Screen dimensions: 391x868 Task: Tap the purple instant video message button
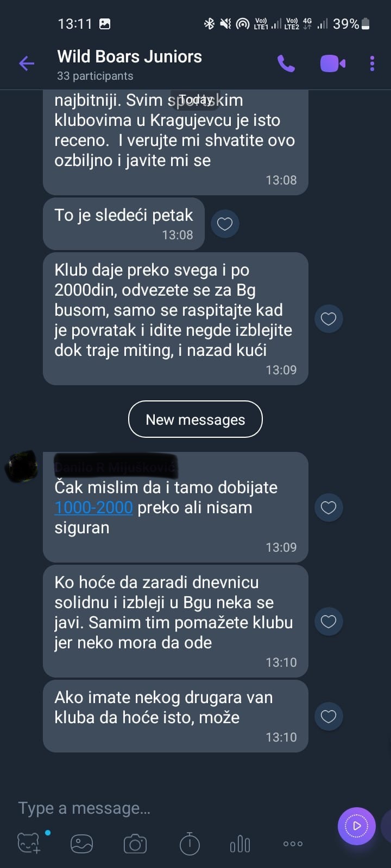click(x=357, y=826)
